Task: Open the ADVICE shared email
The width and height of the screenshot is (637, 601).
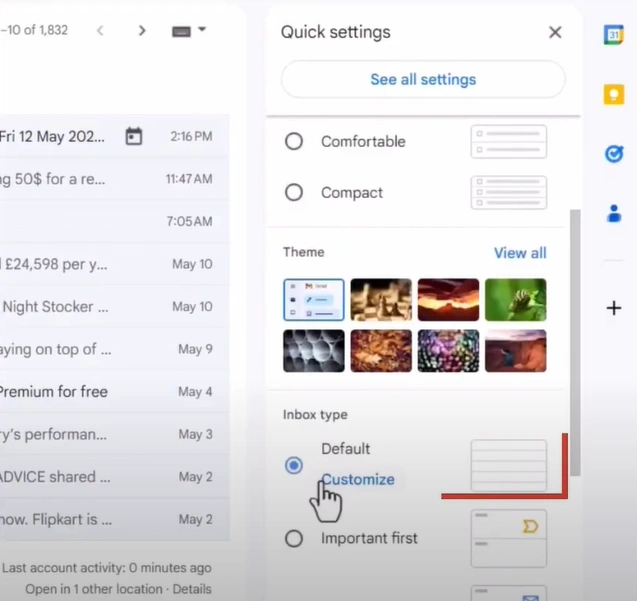Action: tap(115, 477)
